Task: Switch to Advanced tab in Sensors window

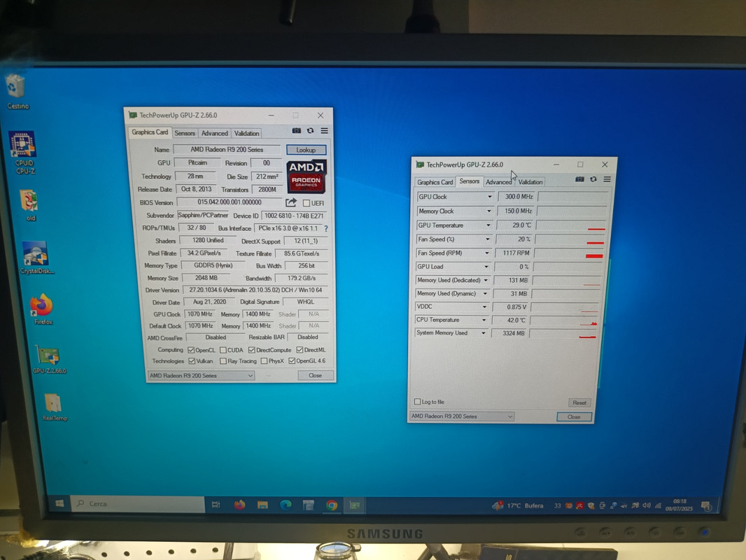Action: click(498, 182)
